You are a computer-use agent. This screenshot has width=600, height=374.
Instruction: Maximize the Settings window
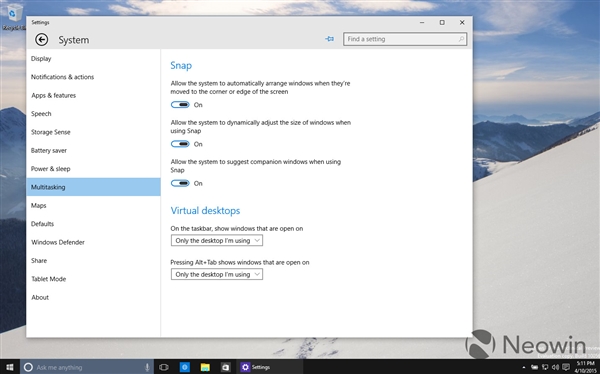[442, 23]
